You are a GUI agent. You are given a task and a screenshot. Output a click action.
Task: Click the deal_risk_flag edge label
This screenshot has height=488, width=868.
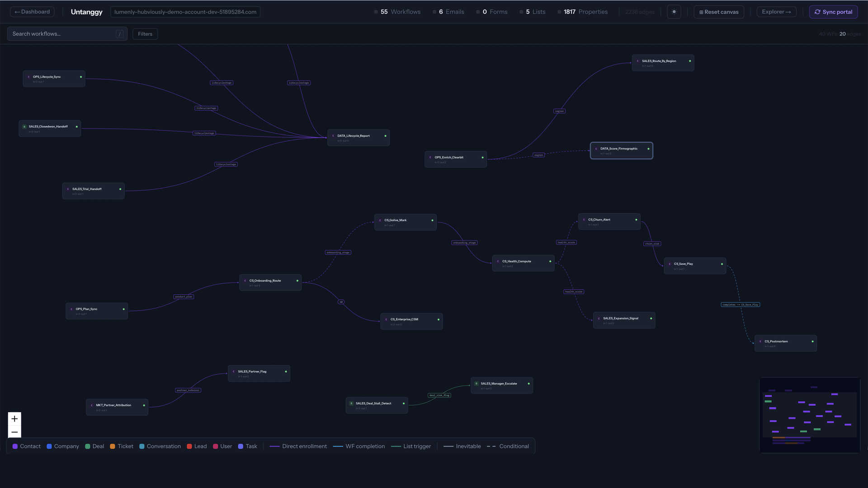click(439, 395)
